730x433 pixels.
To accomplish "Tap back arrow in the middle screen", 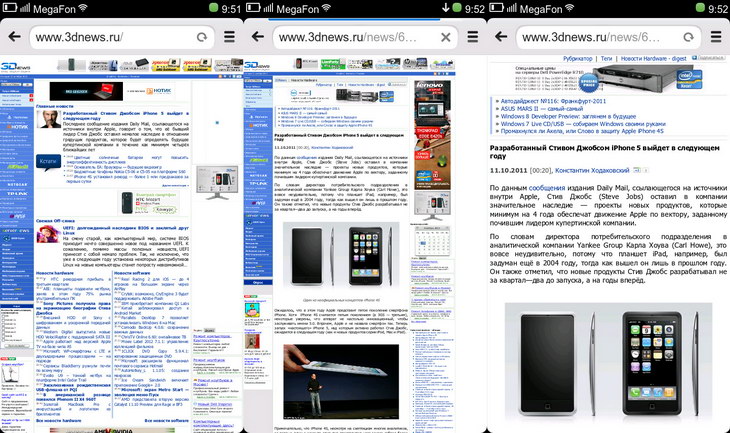I will coord(258,37).
